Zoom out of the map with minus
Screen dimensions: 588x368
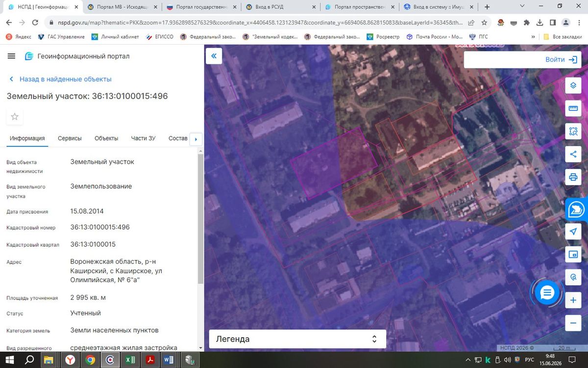click(573, 323)
